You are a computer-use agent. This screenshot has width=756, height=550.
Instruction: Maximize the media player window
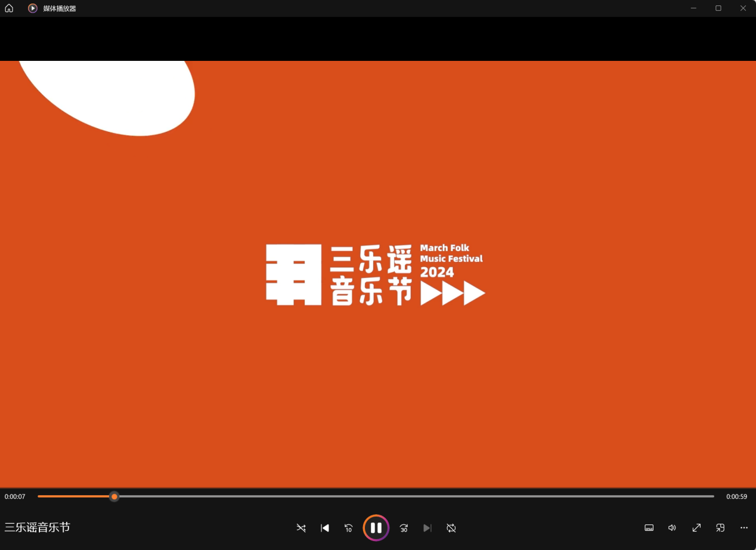[x=718, y=8]
